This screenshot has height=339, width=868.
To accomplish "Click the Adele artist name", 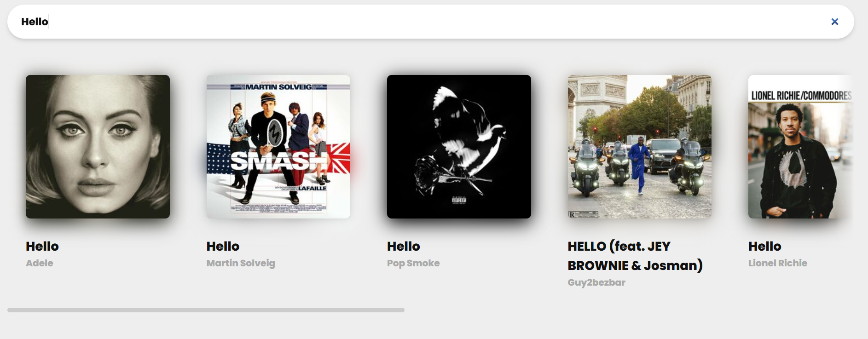I will click(x=40, y=263).
